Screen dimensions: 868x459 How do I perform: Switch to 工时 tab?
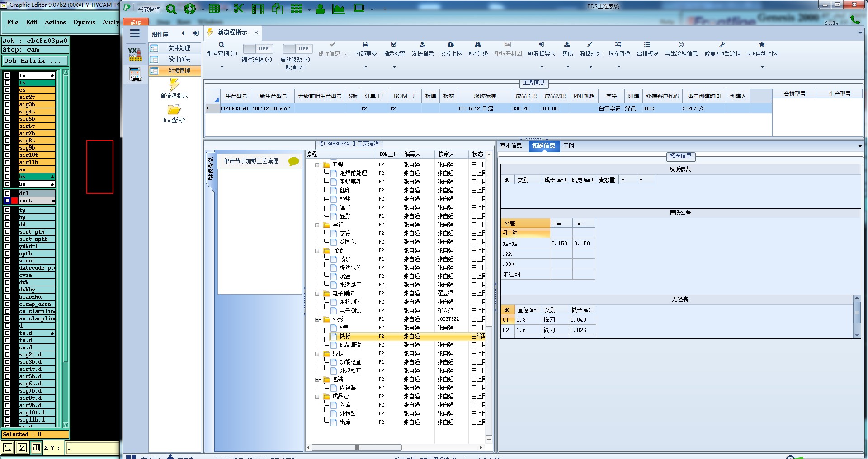pos(569,146)
